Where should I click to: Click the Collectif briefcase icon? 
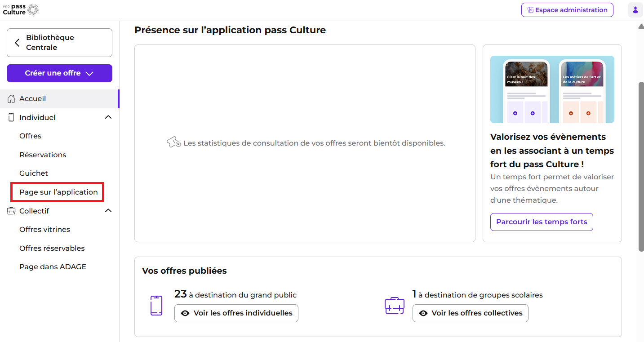[11, 211]
